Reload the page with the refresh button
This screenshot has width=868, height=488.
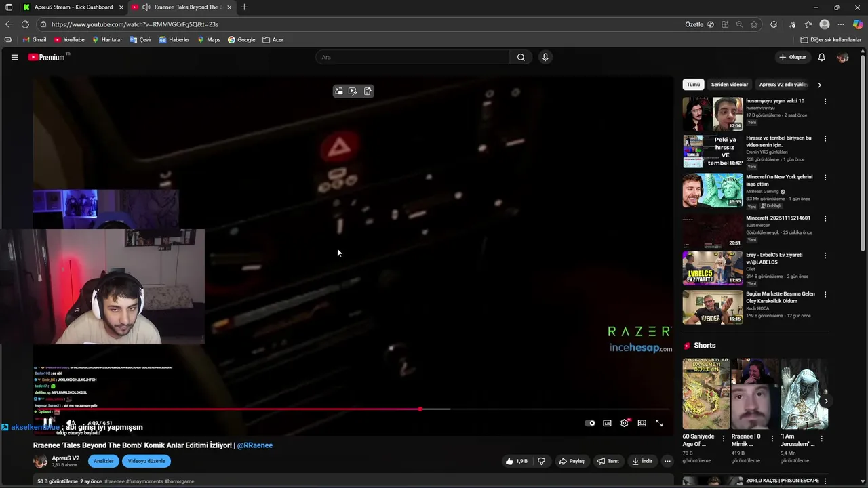[25, 24]
